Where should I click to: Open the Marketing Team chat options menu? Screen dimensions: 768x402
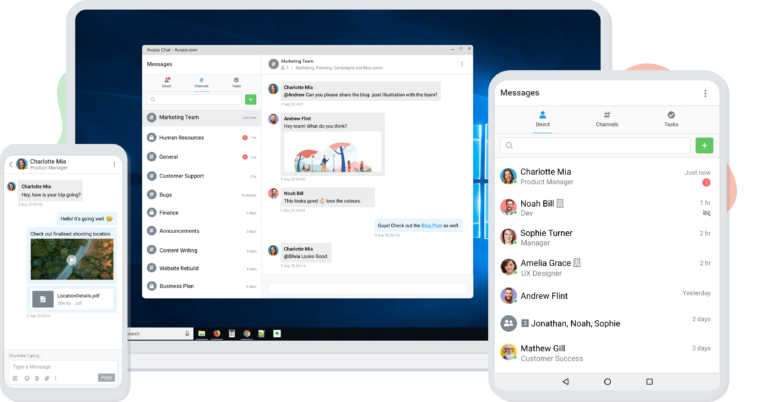pyautogui.click(x=461, y=64)
